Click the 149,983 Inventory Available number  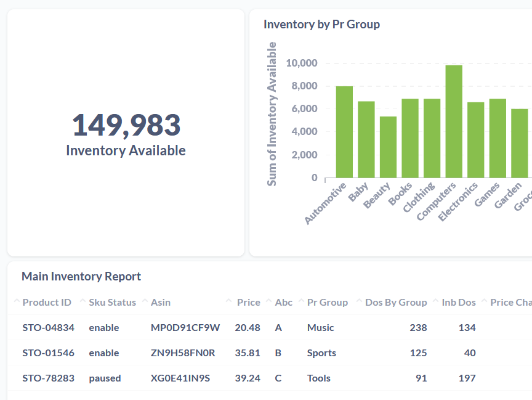click(126, 125)
